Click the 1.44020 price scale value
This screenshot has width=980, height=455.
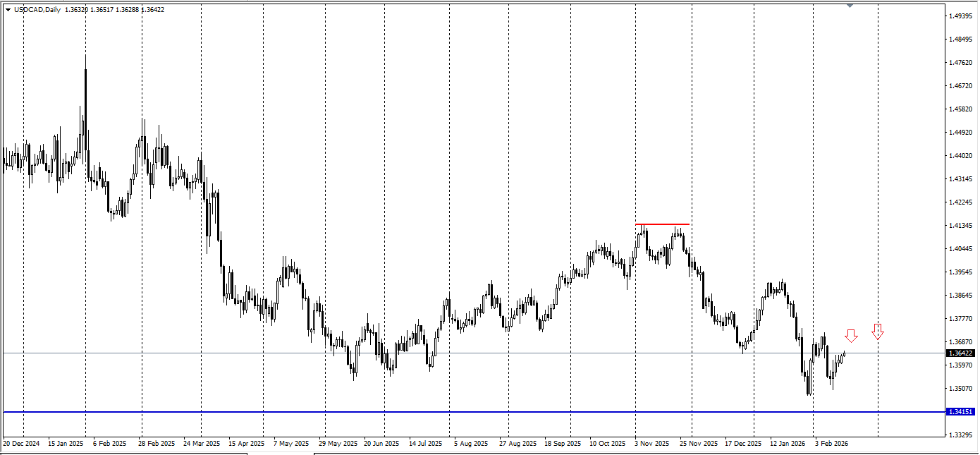tap(962, 156)
